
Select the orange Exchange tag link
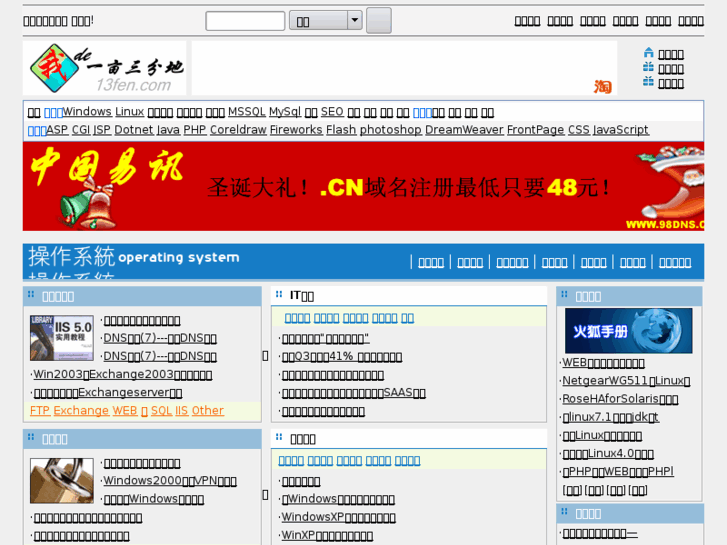[x=81, y=410]
